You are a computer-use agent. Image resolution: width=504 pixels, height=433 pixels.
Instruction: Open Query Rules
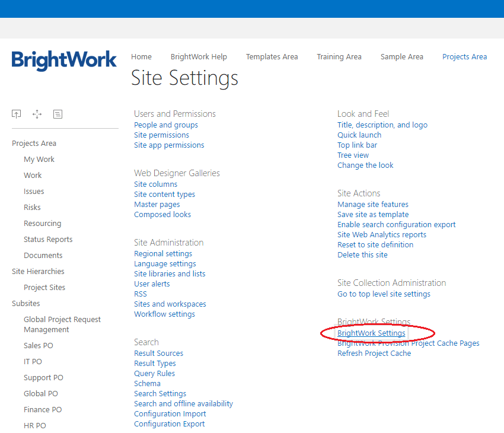click(x=154, y=374)
